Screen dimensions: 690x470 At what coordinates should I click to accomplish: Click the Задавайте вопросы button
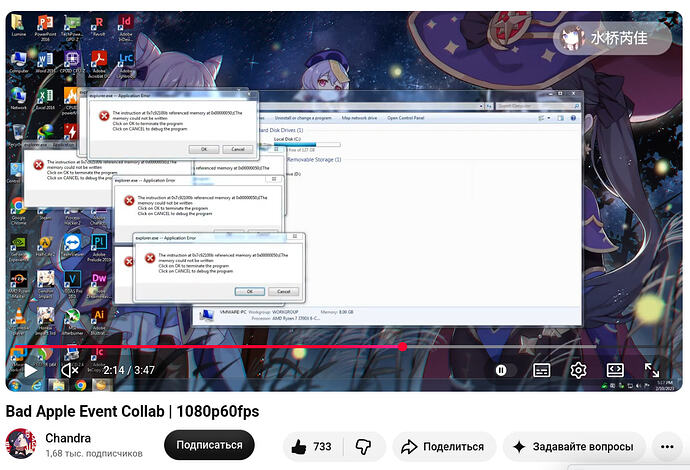[574, 447]
